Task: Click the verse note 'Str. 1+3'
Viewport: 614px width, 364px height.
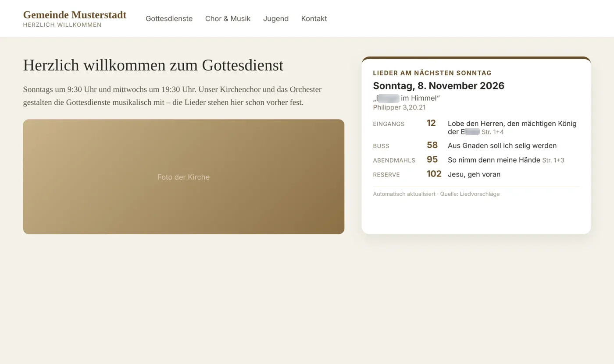Action: (553, 160)
